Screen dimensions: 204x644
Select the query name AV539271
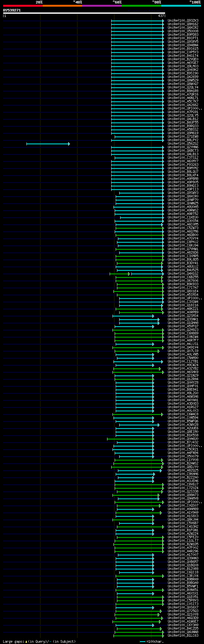[x=12, y=10]
